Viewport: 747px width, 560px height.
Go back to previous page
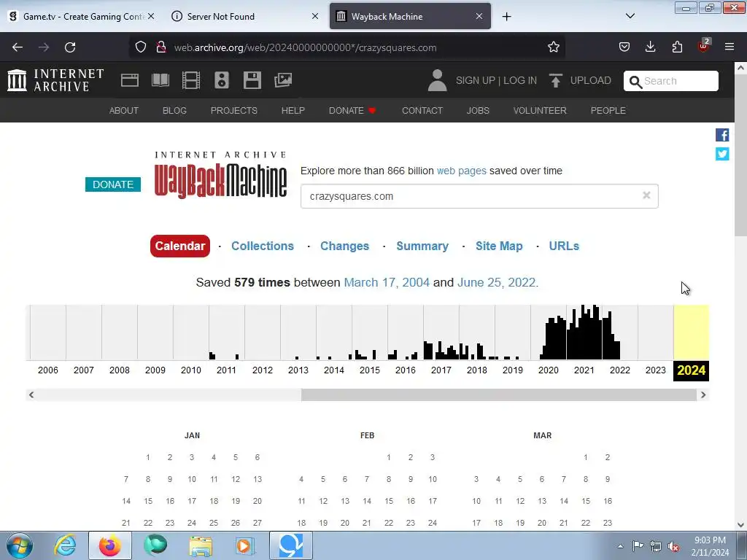tap(18, 47)
